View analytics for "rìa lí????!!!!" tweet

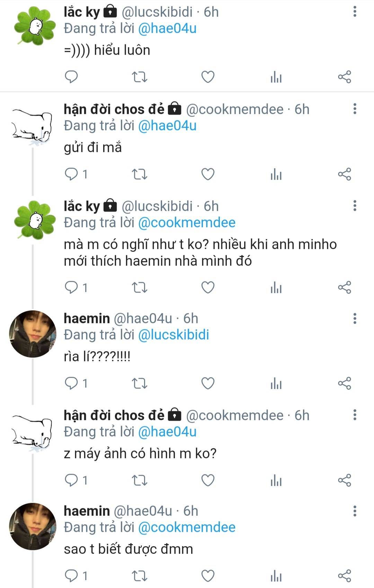(x=276, y=383)
